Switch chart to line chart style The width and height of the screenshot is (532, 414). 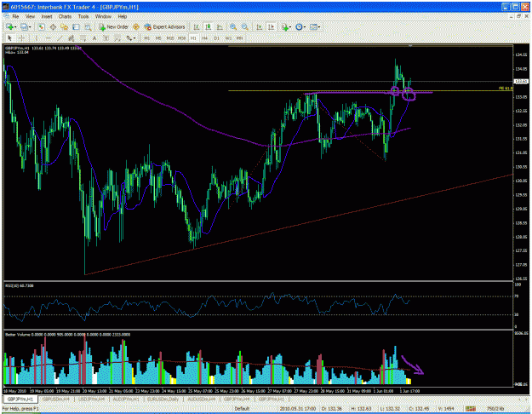pyautogui.click(x=220, y=26)
